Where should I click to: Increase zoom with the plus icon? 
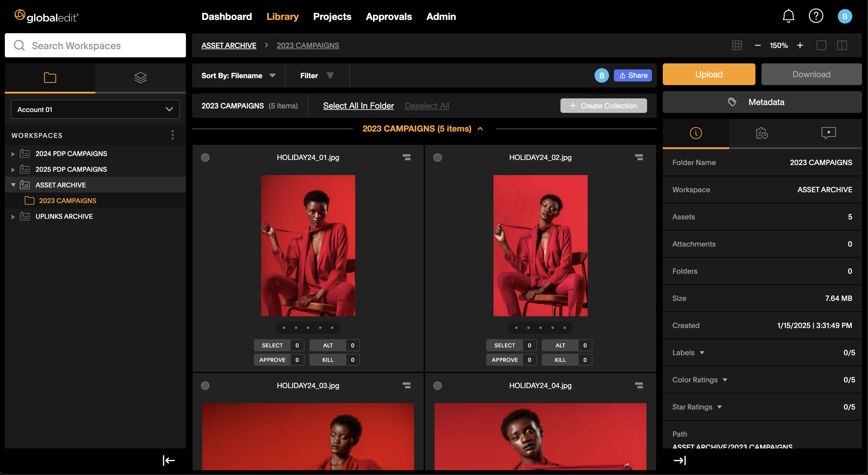pyautogui.click(x=800, y=45)
